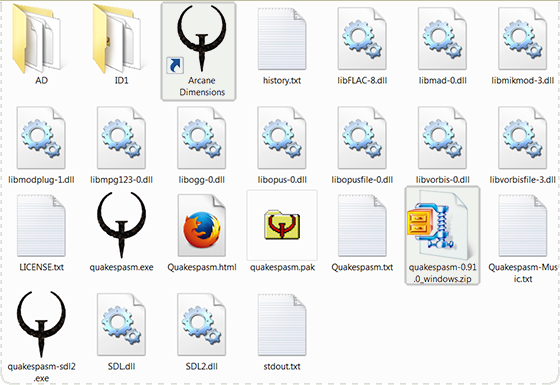Select the libFLAC-8.dll file icon
Viewport: 560px width, 385px height.
pos(362,39)
